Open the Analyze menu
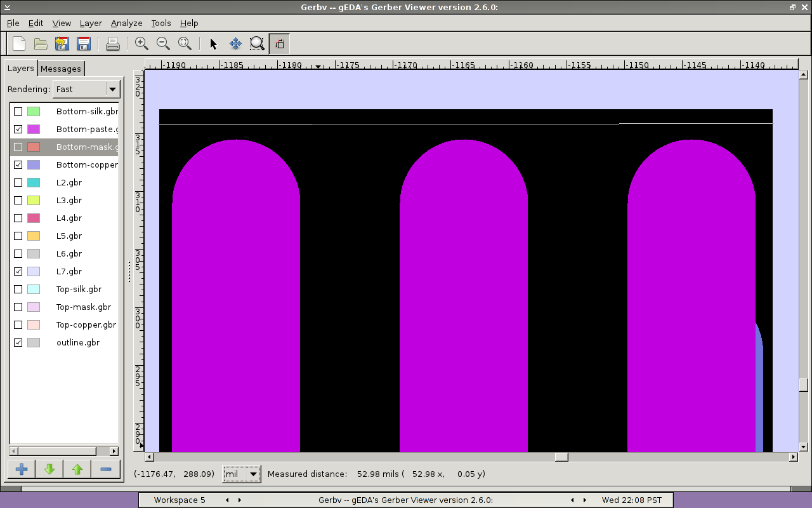812x508 pixels. pos(126,23)
